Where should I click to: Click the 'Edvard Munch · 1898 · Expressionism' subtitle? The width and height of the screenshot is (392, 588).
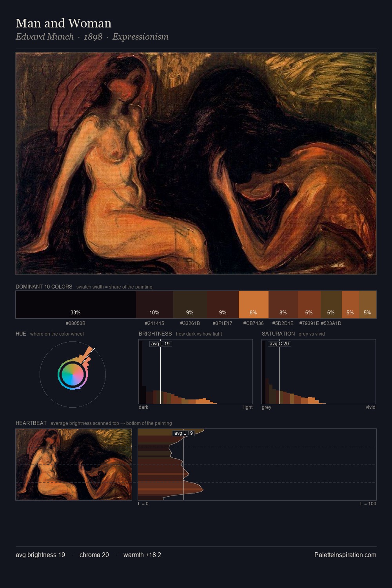[x=92, y=37]
